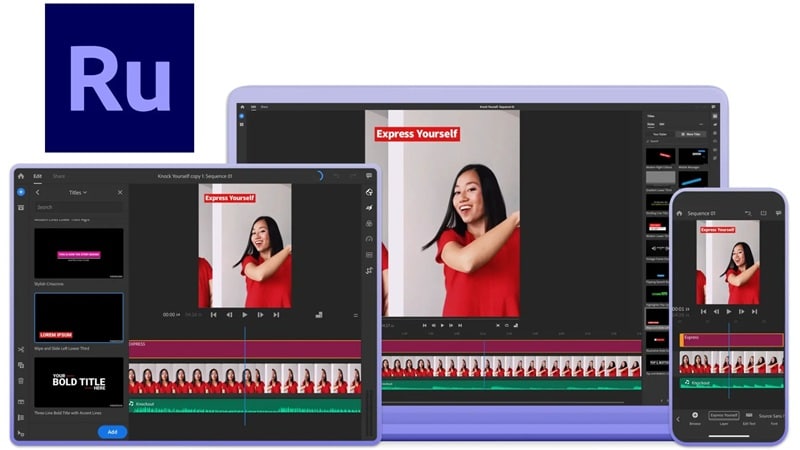Step back one frame on tablet
This screenshot has width=800, height=450.
[229, 315]
